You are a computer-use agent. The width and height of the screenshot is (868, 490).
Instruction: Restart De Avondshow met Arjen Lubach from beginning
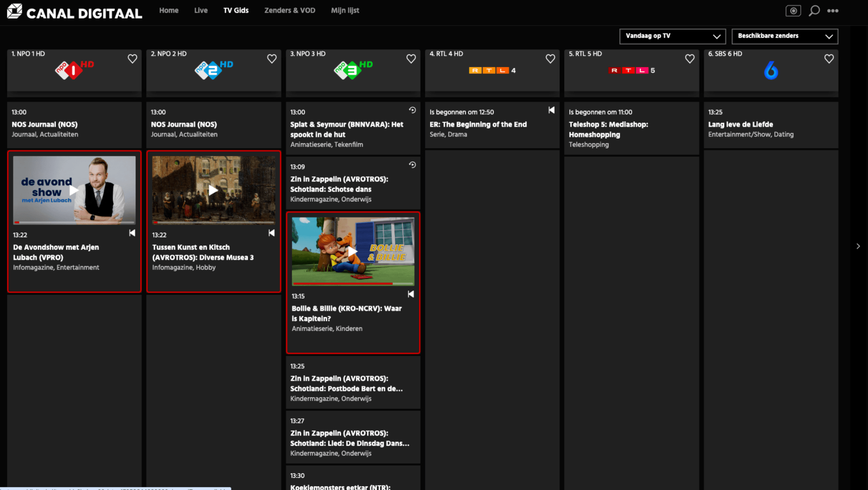click(x=132, y=233)
